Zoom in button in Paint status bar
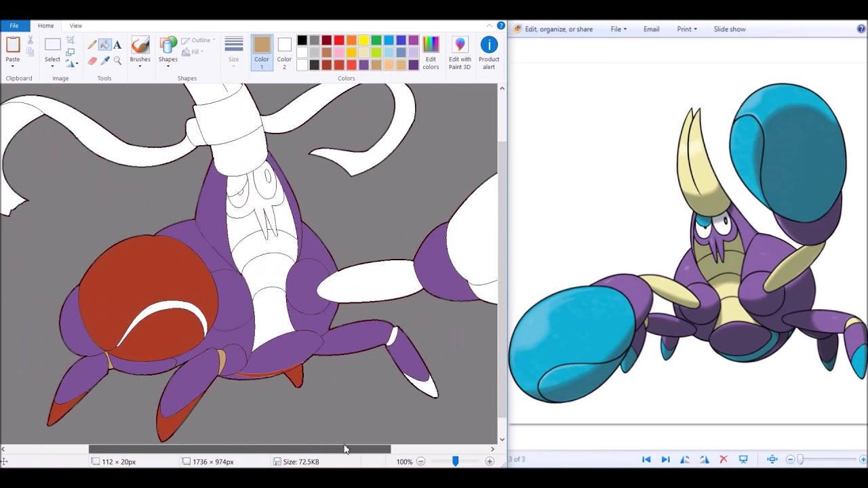 pyautogui.click(x=490, y=462)
